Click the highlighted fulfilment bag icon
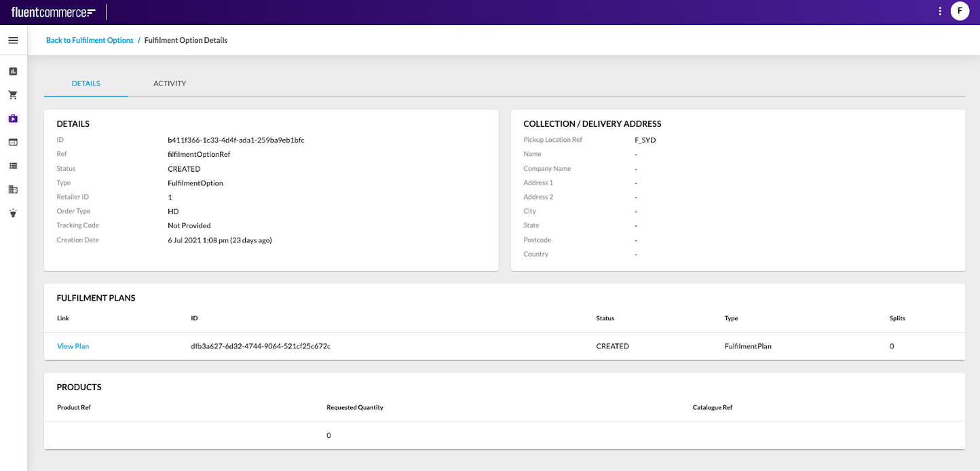 [12, 118]
